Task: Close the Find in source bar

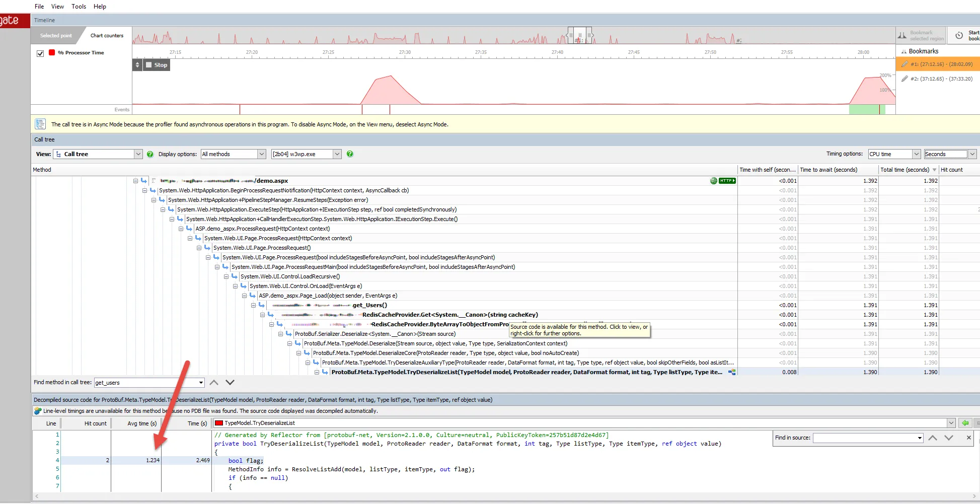Action: (969, 438)
